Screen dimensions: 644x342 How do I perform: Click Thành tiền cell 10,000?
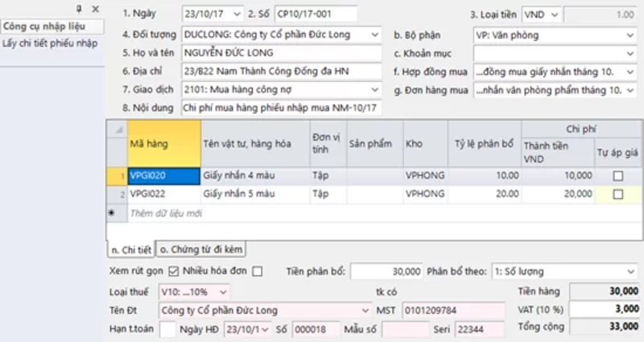pos(558,175)
